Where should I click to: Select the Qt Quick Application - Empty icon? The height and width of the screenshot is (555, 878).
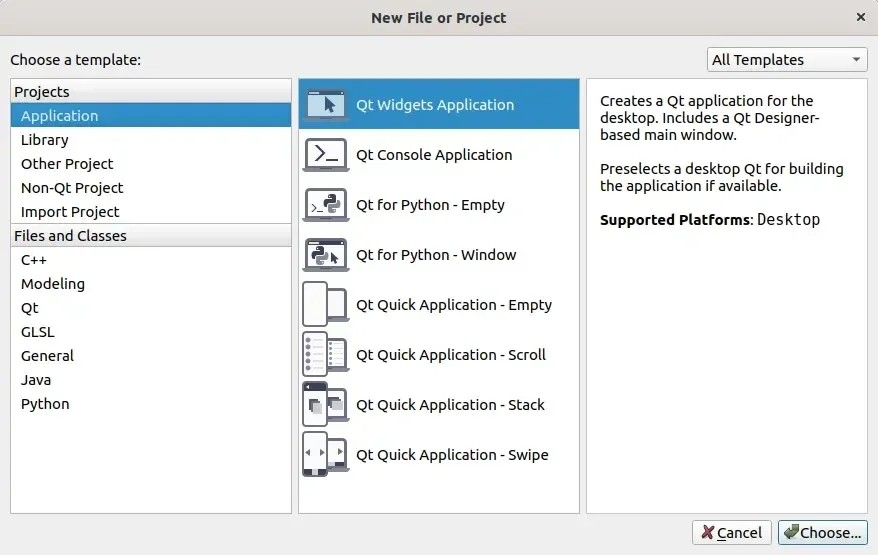coord(326,304)
